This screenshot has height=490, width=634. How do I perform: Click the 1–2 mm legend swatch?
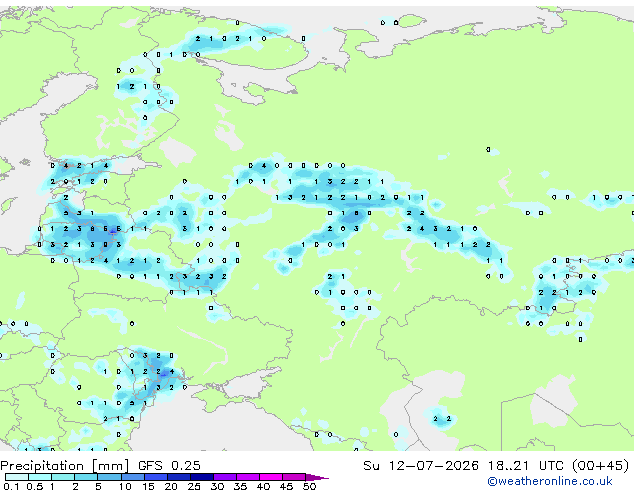pos(63,477)
